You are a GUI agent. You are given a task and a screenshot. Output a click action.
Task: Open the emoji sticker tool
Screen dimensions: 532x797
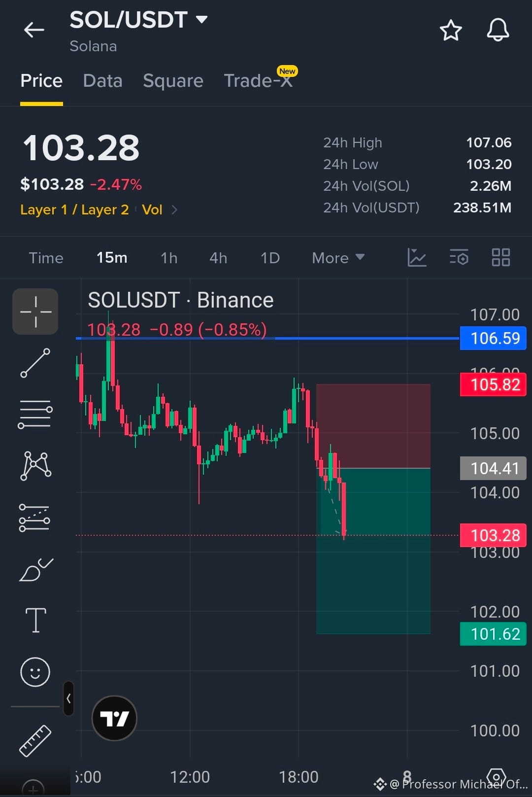point(35,672)
